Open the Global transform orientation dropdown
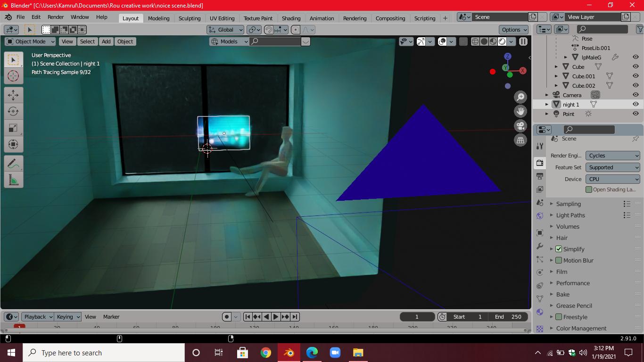Screen dimensions: 644x362 pos(225,30)
